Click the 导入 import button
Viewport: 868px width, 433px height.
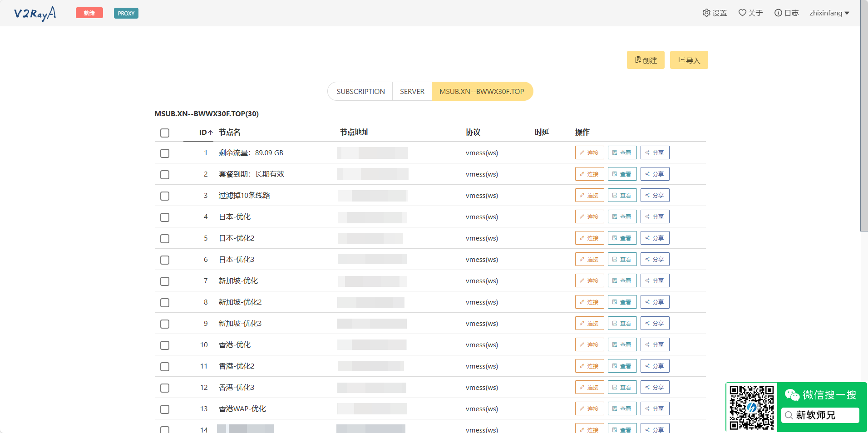(x=689, y=59)
